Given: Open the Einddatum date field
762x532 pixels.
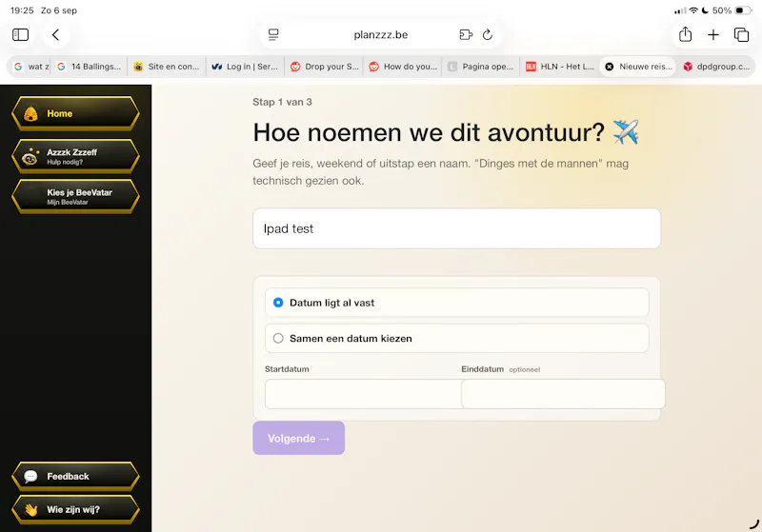Looking at the screenshot, I should click(563, 394).
